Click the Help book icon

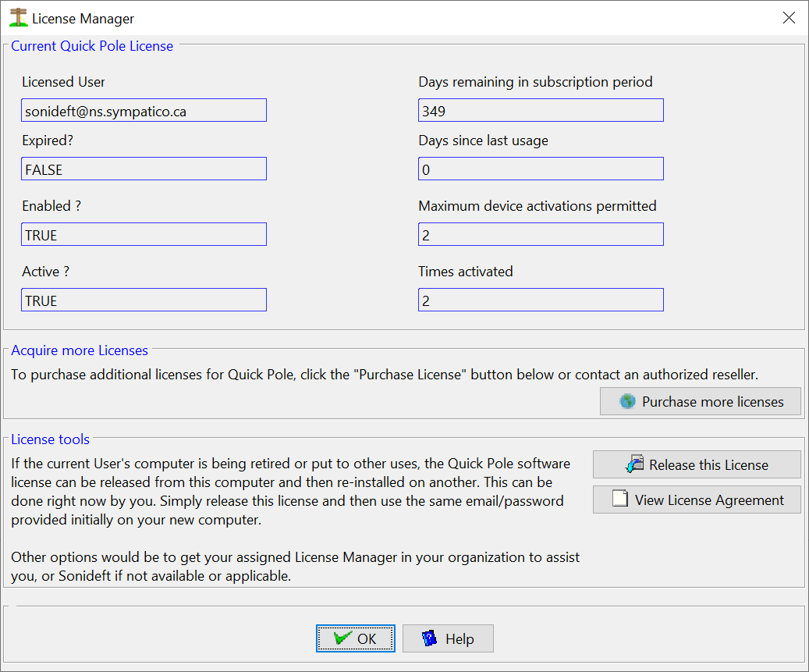(x=429, y=638)
